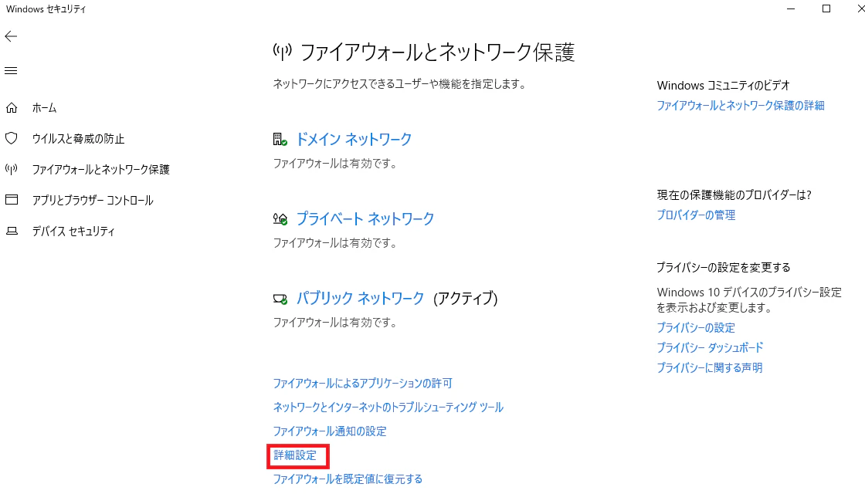Open パブリック ネットワーク settings

[360, 299]
